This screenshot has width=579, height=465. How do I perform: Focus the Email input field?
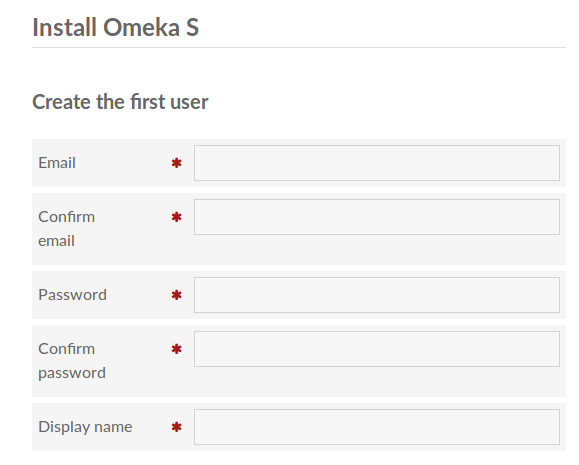377,163
